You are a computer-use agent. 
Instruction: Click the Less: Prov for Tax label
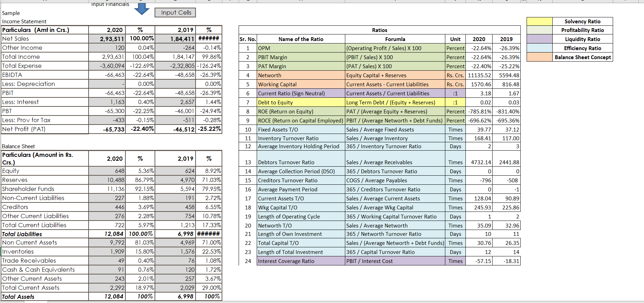[45, 120]
